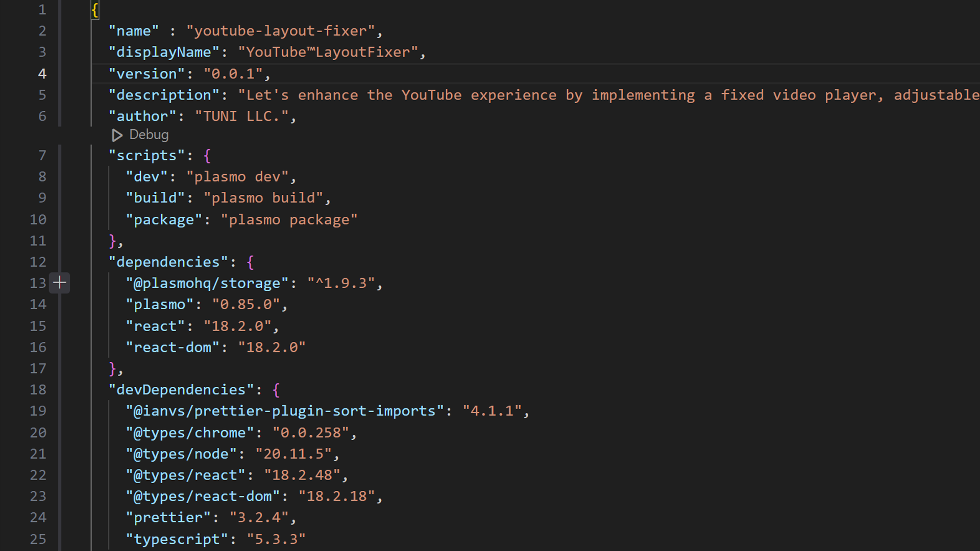The image size is (980, 551).
Task: Run the Debug code lens above "scripts"
Action: (x=148, y=135)
